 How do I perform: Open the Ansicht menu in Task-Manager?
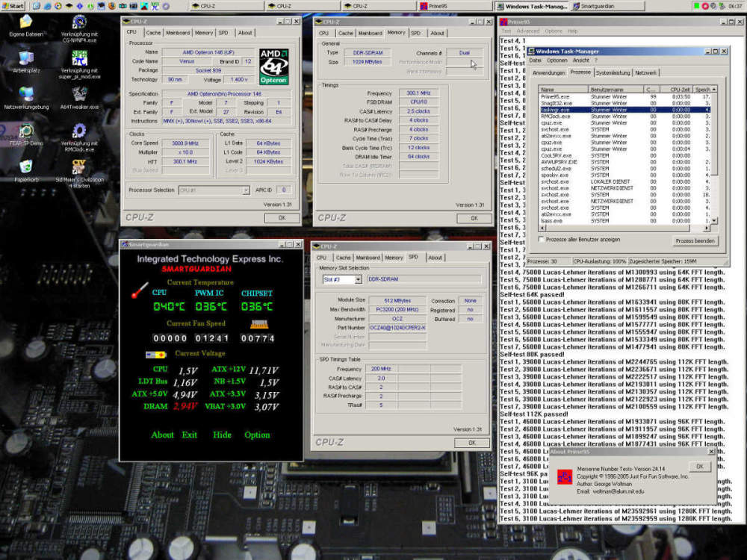tap(580, 60)
